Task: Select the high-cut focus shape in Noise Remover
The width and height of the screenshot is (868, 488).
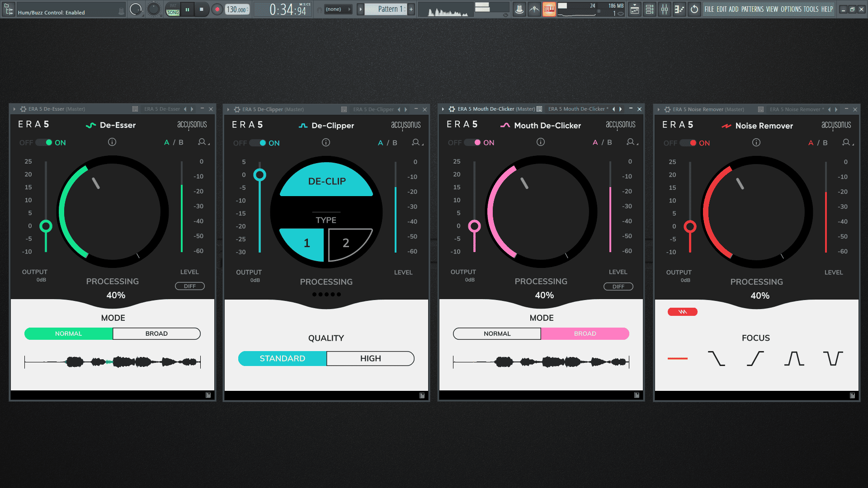Action: coord(717,359)
